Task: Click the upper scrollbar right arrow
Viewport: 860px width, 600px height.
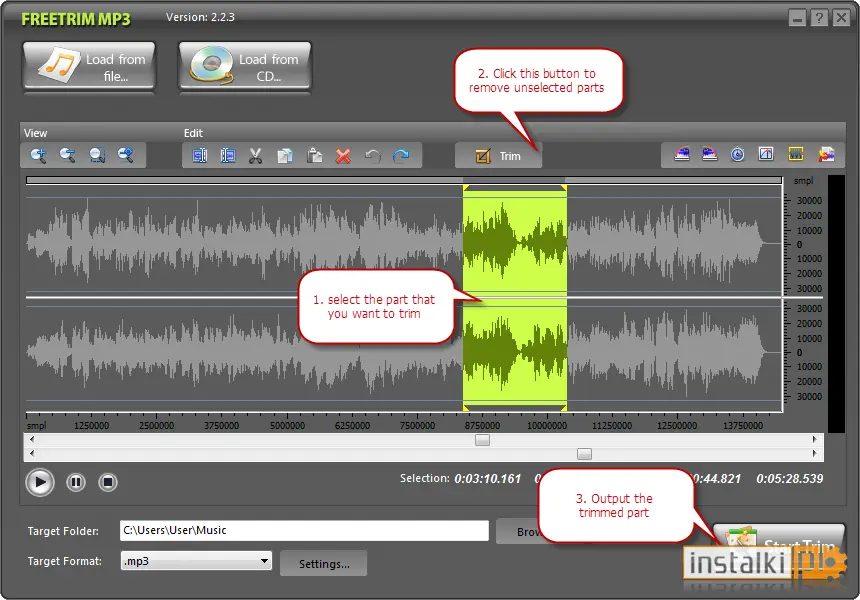Action: (x=814, y=439)
